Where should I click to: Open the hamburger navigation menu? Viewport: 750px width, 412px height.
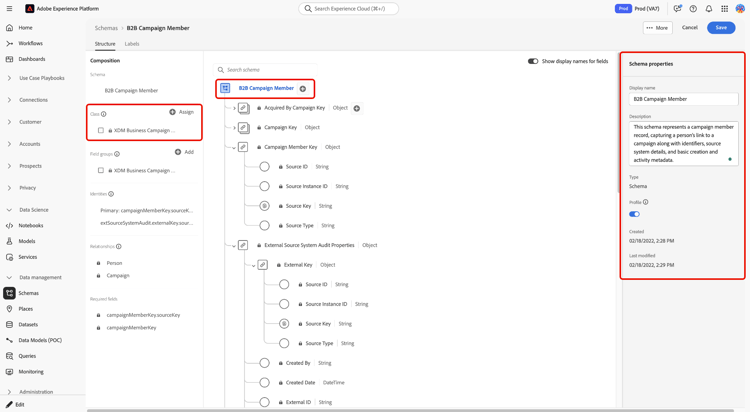point(9,9)
